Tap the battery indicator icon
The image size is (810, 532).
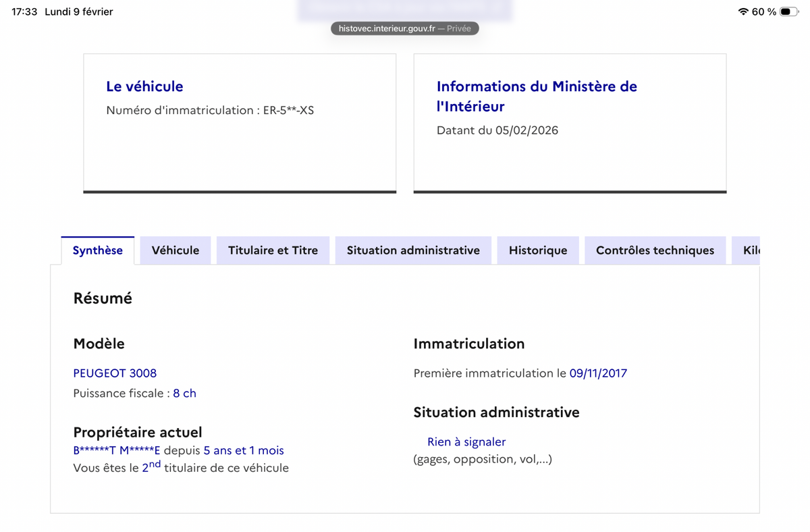click(x=788, y=11)
